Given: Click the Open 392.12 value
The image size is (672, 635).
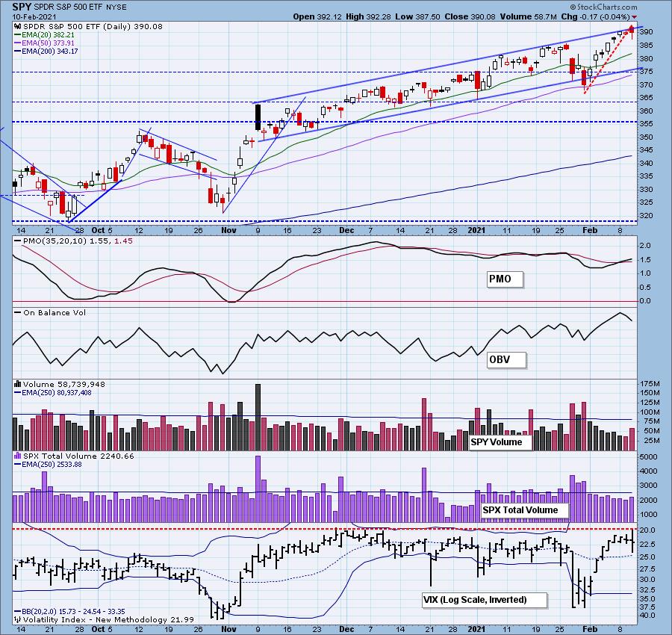Looking at the screenshot, I should pyautogui.click(x=317, y=16).
